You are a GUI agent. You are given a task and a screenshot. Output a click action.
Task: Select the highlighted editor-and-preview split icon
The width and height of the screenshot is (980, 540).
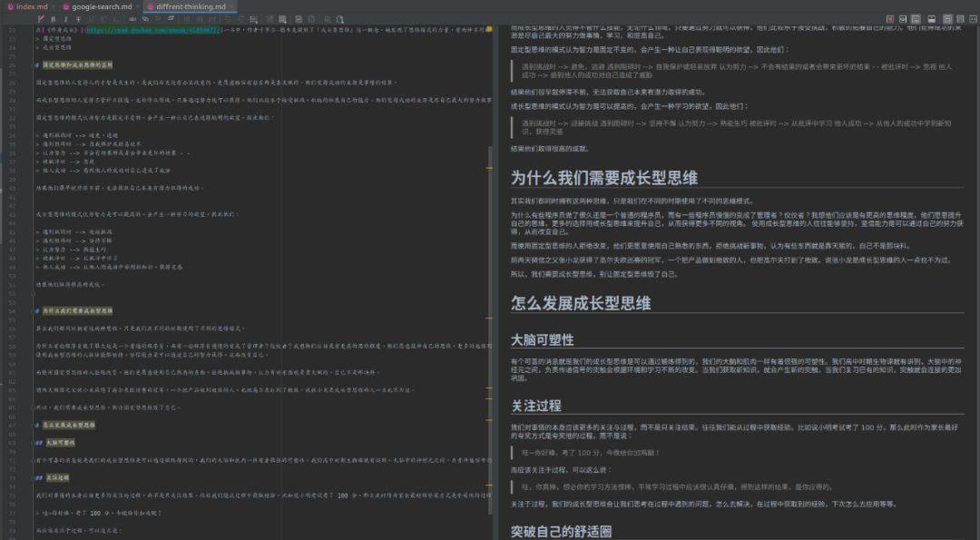point(916,19)
